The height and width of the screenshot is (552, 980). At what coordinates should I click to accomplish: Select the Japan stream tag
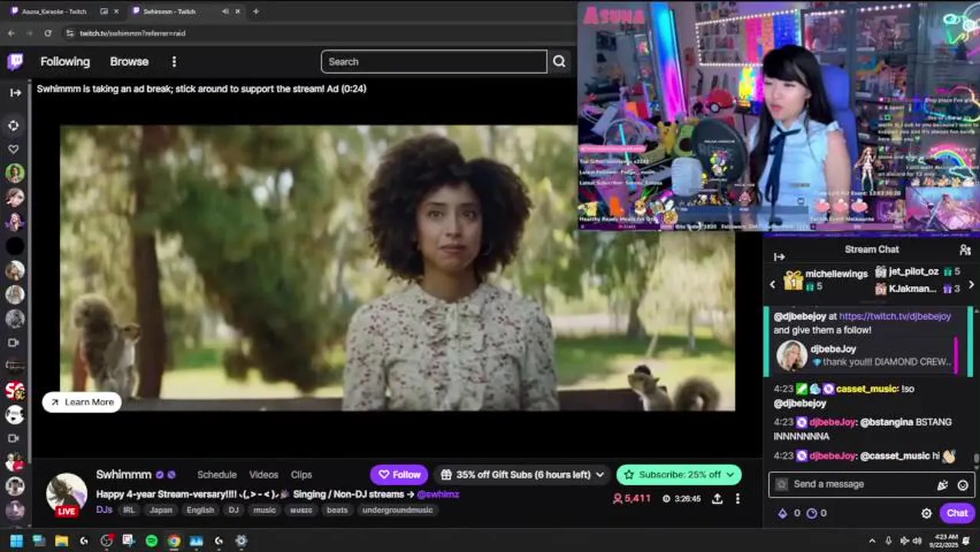[161, 510]
